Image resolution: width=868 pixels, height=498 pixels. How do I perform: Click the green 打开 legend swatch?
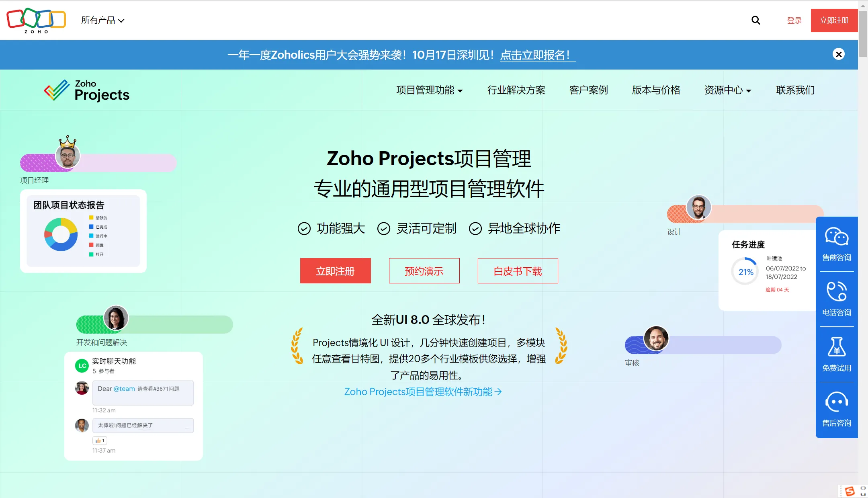click(x=91, y=254)
